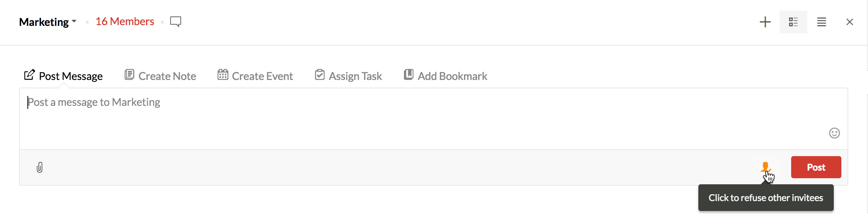Open the Assign Task tab
This screenshot has width=868, height=214.
(355, 76)
